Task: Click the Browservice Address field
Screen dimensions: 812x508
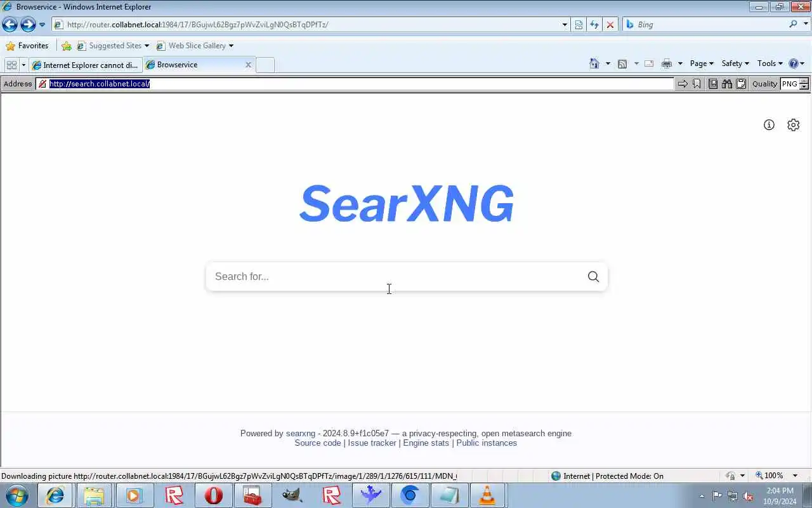Action: [x=355, y=84]
